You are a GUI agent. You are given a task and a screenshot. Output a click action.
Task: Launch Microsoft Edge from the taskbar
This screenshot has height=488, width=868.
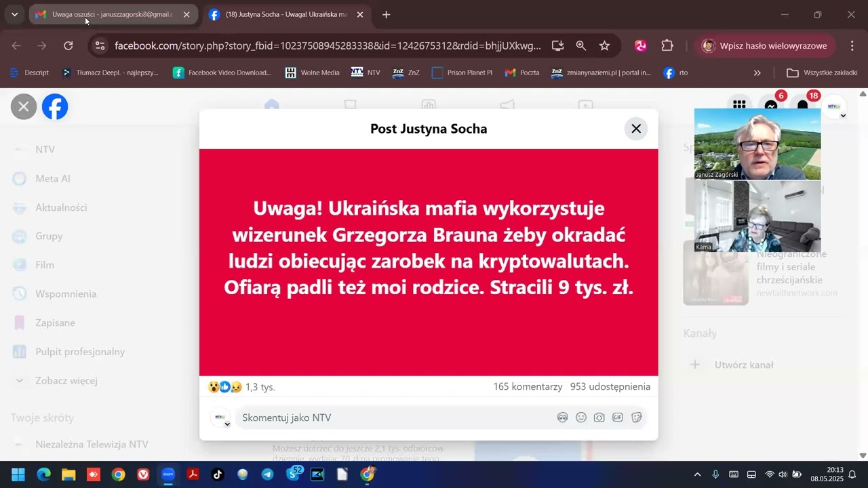(43, 474)
